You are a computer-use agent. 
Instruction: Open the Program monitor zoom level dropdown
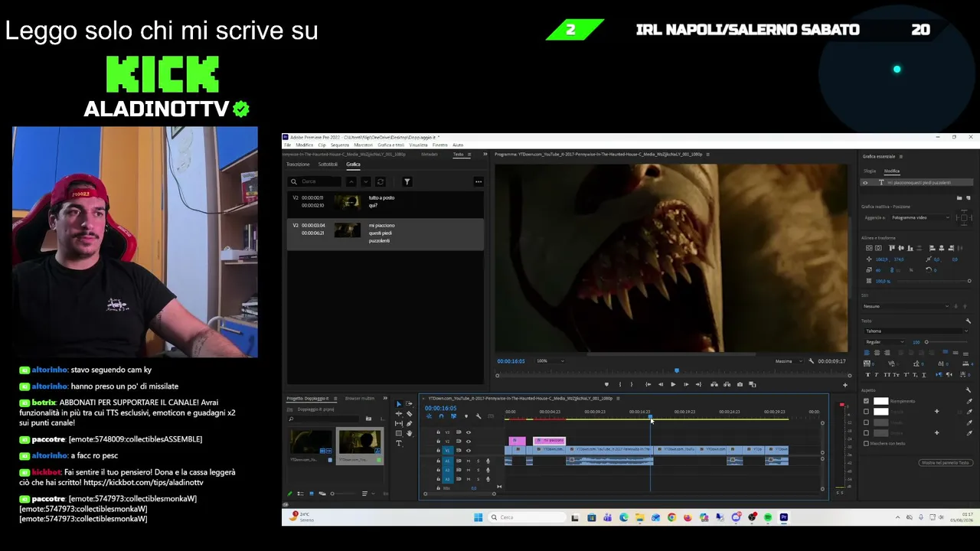tap(551, 361)
